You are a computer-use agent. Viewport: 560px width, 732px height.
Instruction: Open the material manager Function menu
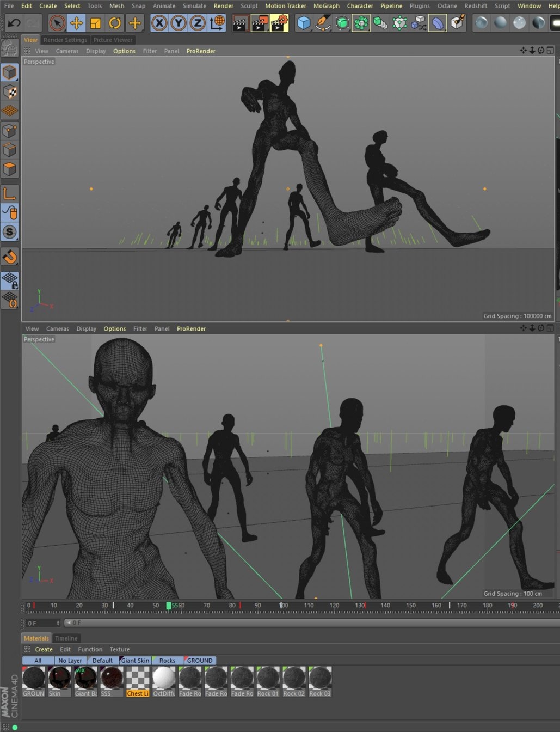coord(90,650)
